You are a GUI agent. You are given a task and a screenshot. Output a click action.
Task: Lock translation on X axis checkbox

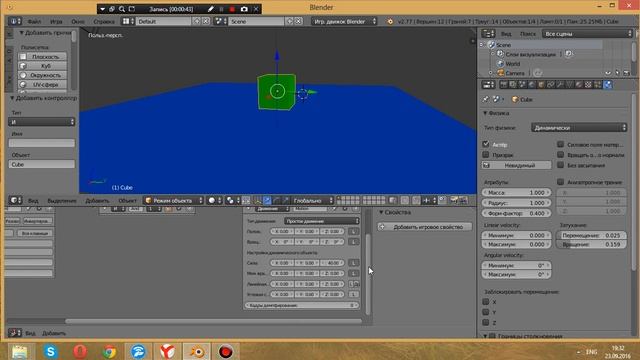(486, 302)
